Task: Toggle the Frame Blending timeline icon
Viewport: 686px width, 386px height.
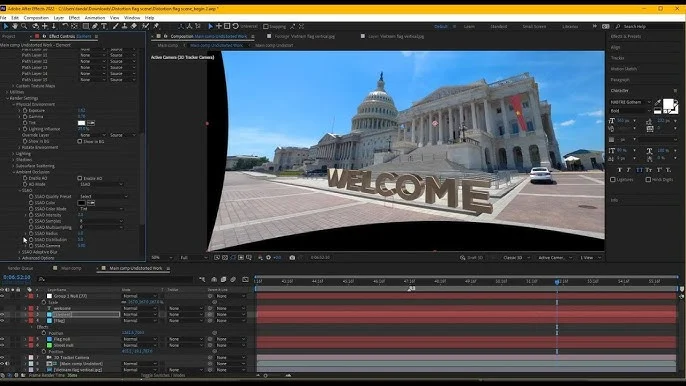Action: (224, 279)
